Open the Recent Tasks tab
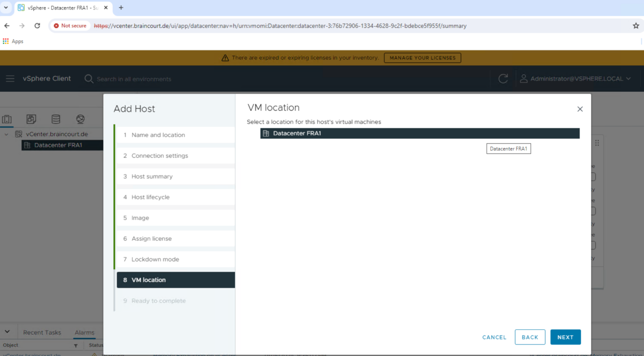The image size is (644, 356). pos(42,332)
